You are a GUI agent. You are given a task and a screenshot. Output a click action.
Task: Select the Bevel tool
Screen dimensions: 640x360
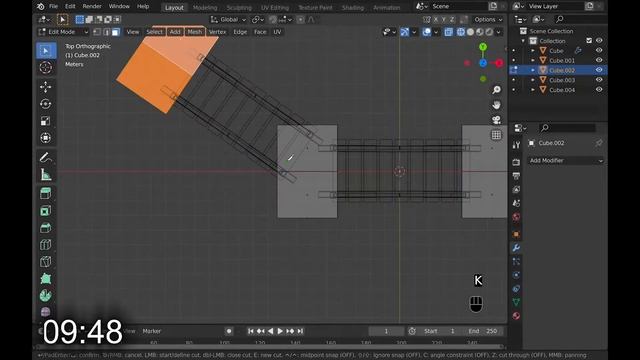tap(46, 228)
